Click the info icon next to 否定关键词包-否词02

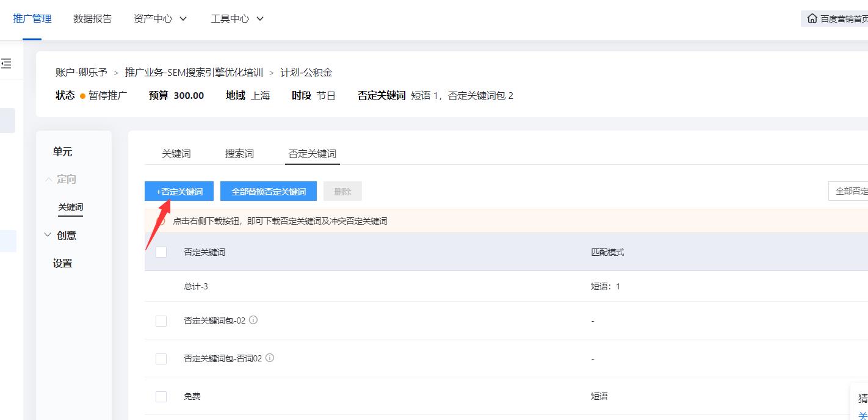270,358
